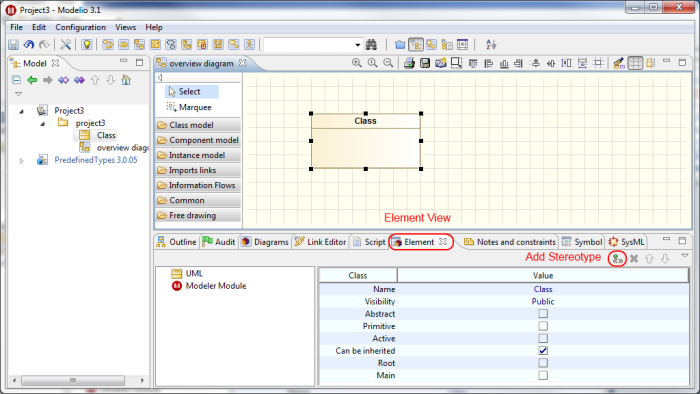Switch to the Link Editor tab
Image resolution: width=700 pixels, height=394 pixels.
pos(321,242)
